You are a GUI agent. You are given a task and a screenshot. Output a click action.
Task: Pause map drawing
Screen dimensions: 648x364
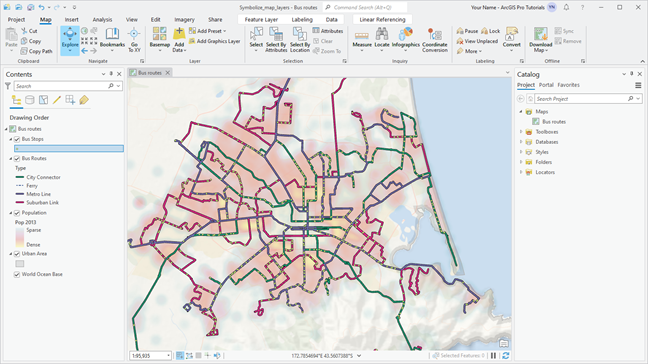[493, 355]
